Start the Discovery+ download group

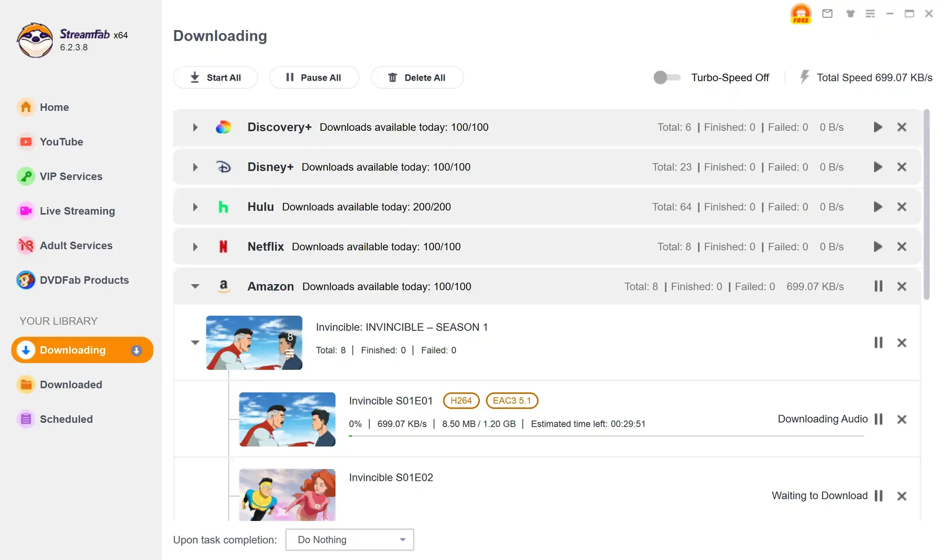pyautogui.click(x=878, y=127)
